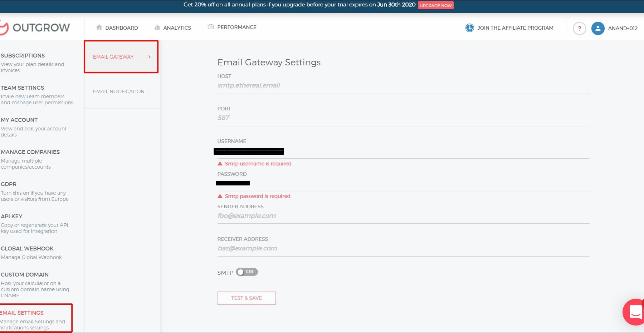Expand the Email Gateway chevron arrow
Screen dimensions: 644x333
(x=150, y=57)
